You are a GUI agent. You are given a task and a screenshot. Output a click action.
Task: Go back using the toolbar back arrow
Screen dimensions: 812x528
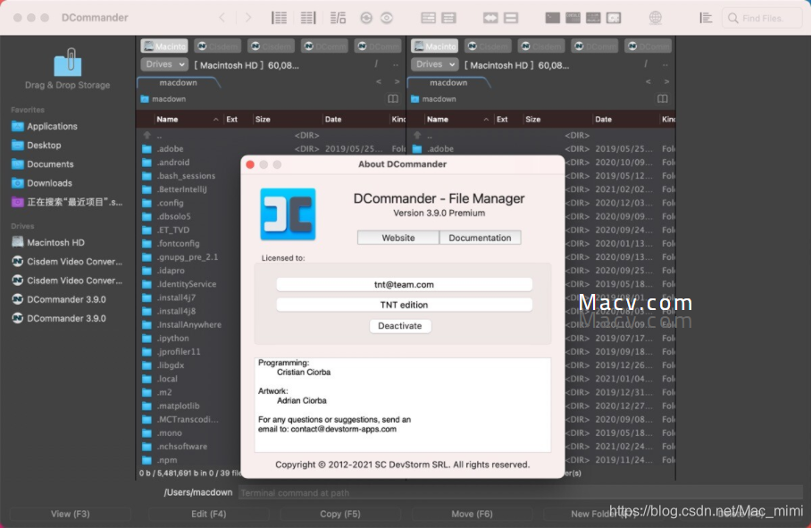tap(222, 18)
